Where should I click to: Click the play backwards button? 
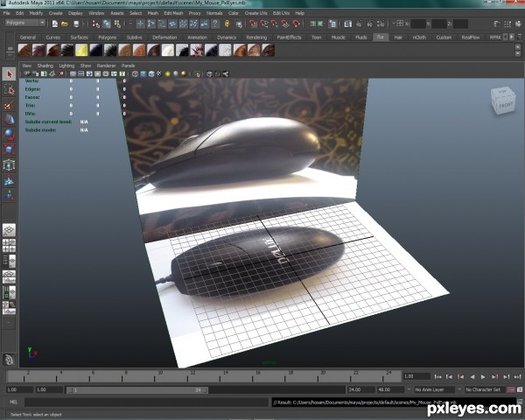tap(472, 377)
